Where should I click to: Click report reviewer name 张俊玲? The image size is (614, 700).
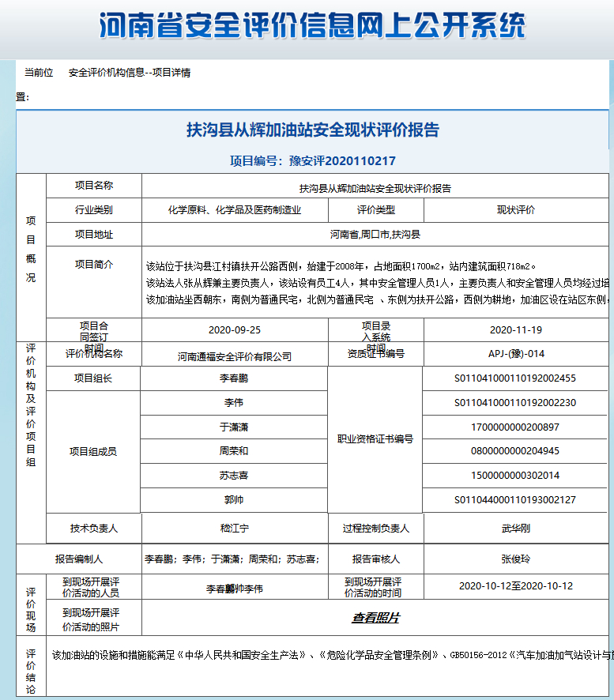click(x=516, y=559)
